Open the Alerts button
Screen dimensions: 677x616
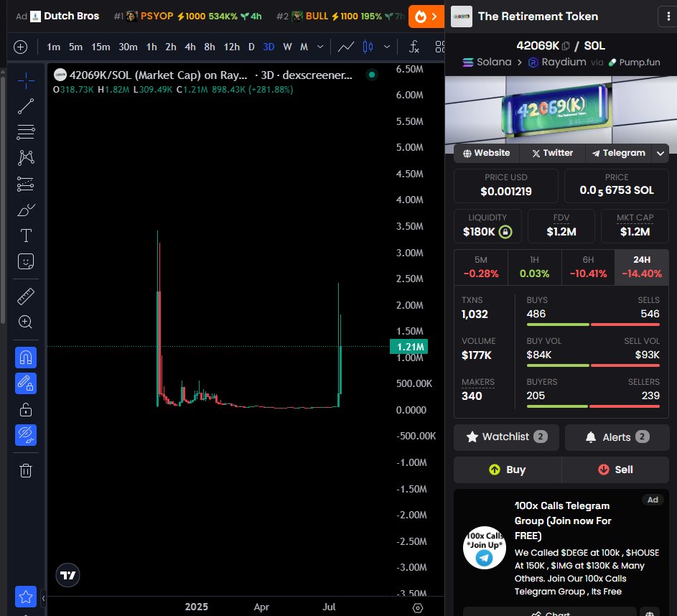tap(617, 437)
